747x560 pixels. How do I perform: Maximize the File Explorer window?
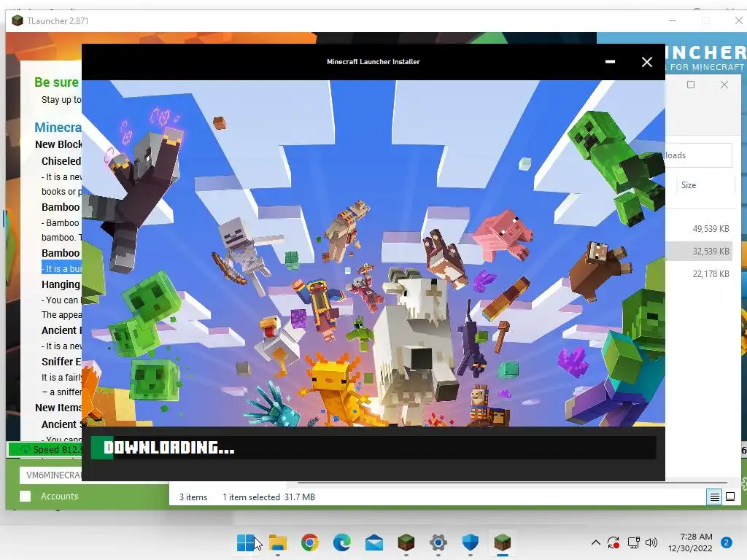691,85
